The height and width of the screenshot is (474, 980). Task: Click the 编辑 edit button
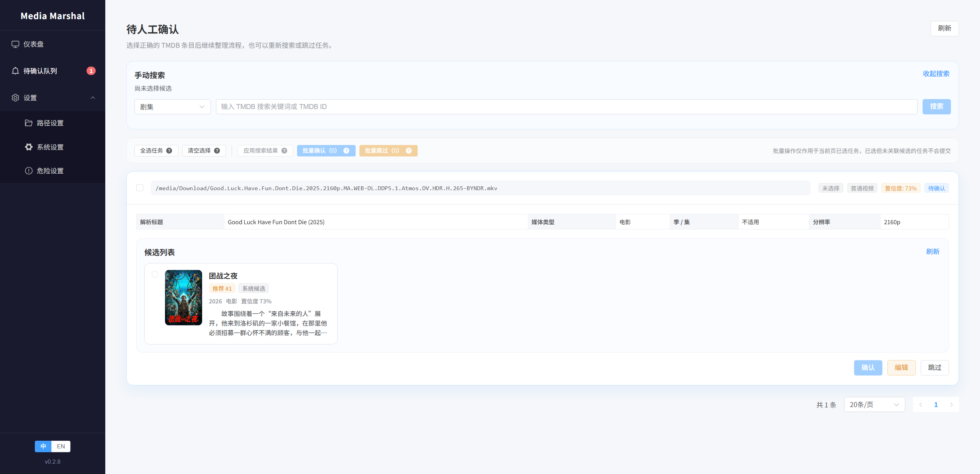click(x=901, y=368)
